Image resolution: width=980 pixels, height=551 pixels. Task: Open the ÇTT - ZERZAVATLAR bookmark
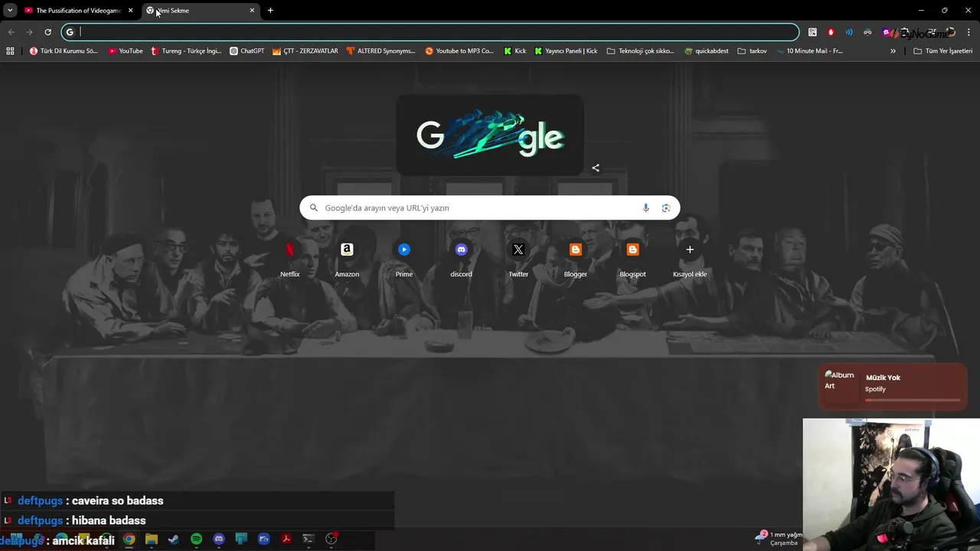(305, 51)
